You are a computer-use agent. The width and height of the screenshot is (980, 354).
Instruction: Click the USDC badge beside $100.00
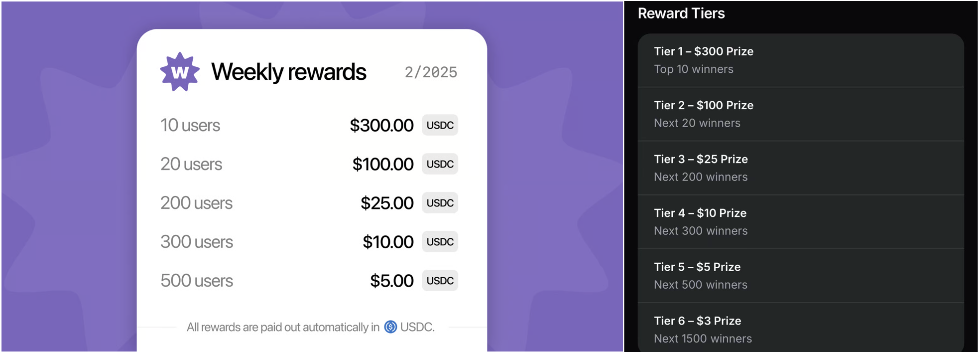[x=440, y=164]
